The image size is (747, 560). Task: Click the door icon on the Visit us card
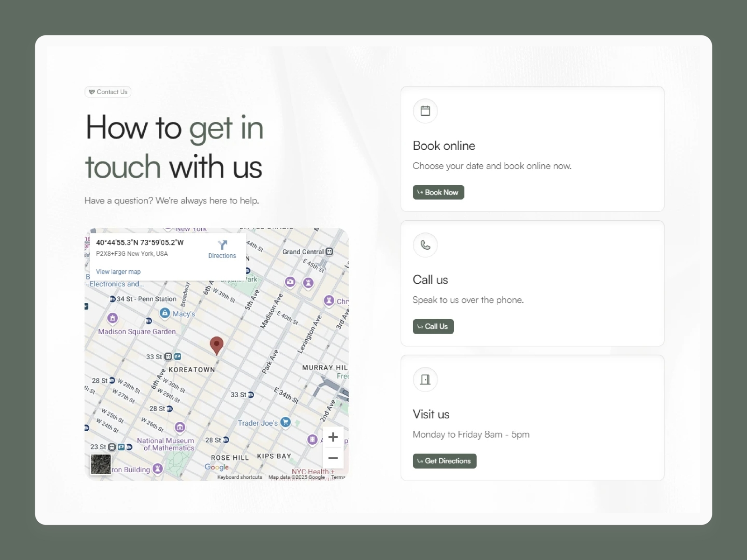click(425, 379)
